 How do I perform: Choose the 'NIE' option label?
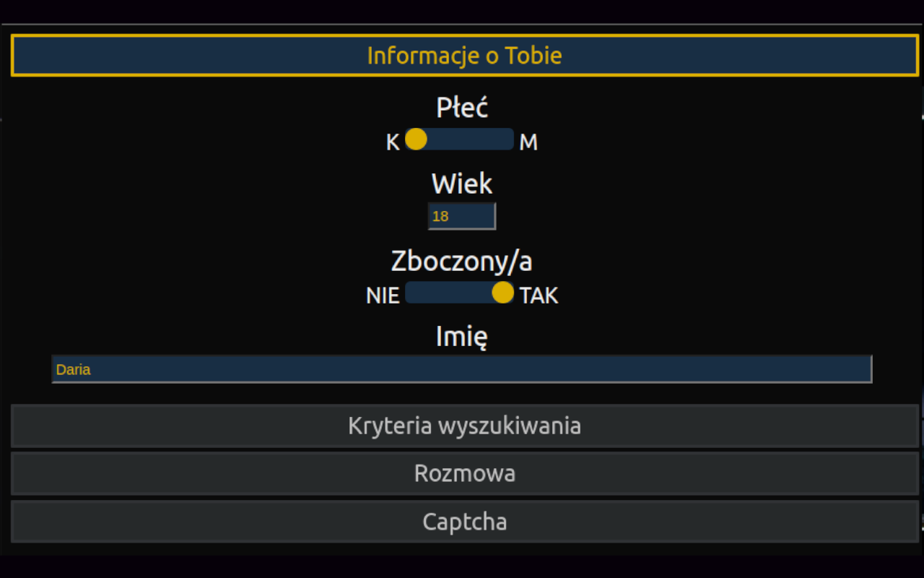click(383, 296)
